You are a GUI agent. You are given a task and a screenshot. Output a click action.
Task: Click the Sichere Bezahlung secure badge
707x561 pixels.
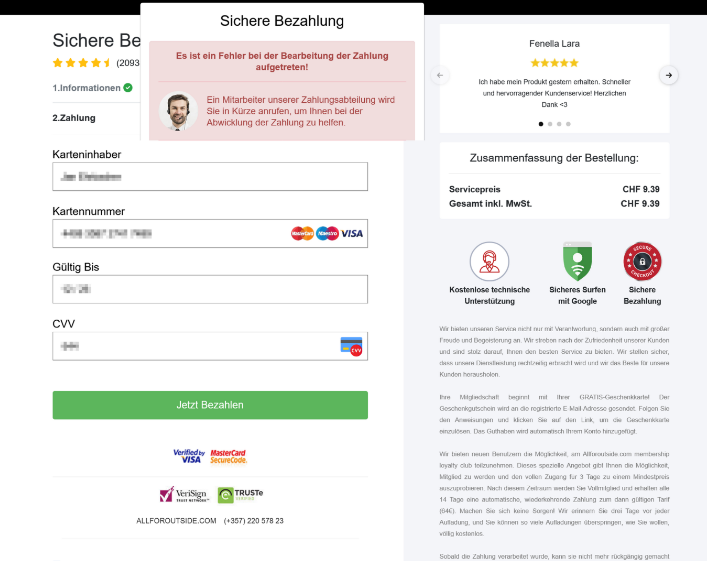click(x=642, y=262)
